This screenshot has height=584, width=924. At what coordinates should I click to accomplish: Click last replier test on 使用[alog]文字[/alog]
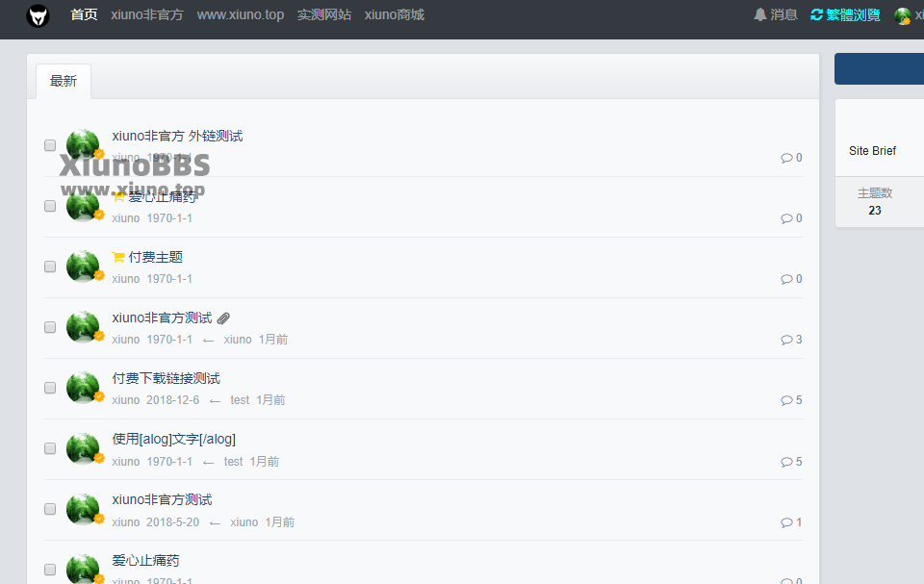[x=233, y=462]
